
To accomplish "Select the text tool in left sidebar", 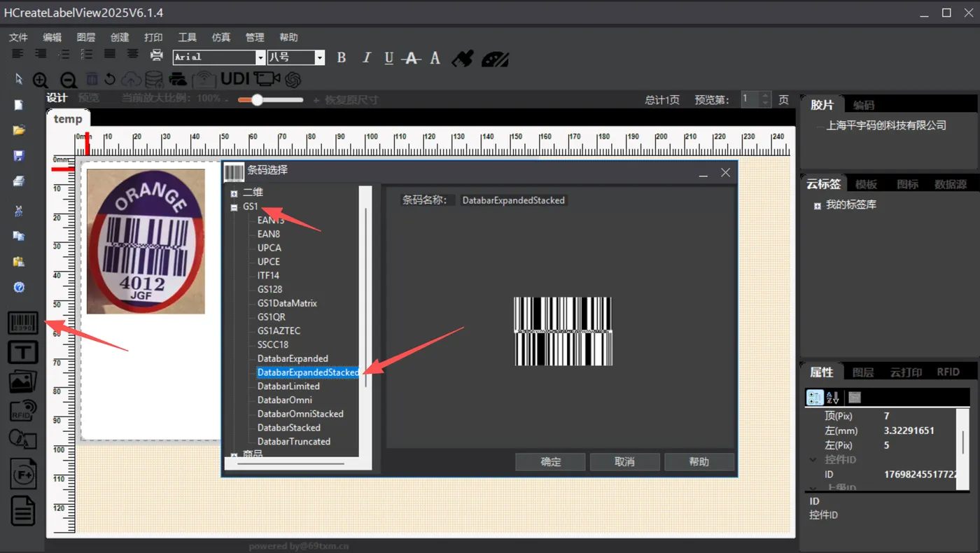I will [22, 352].
